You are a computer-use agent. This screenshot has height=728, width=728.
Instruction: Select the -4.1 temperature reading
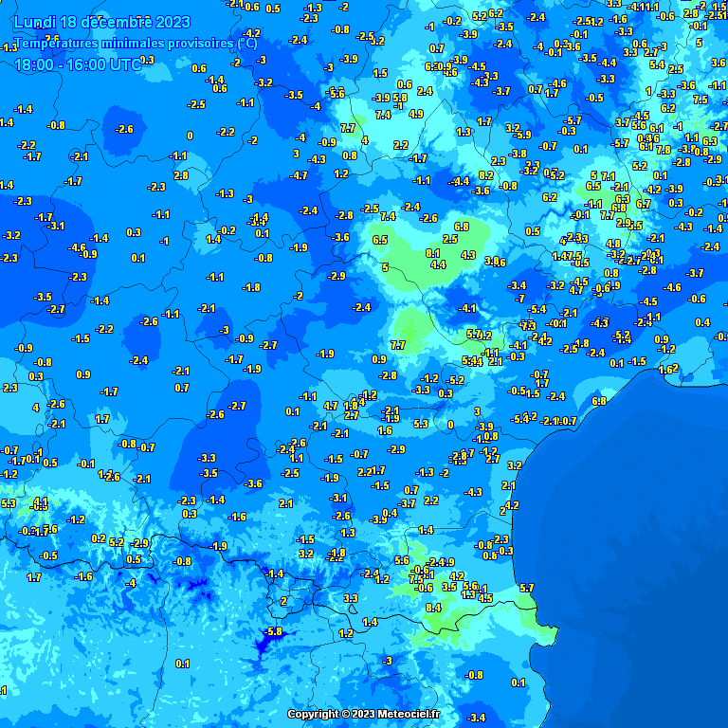point(467,308)
